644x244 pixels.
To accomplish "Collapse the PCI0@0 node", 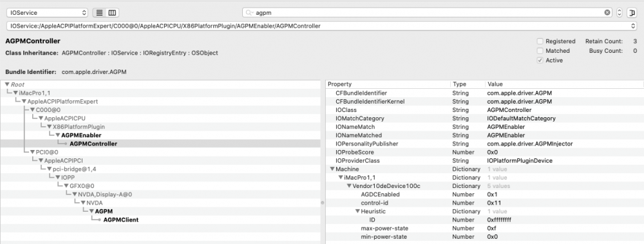I will pyautogui.click(x=32, y=152).
